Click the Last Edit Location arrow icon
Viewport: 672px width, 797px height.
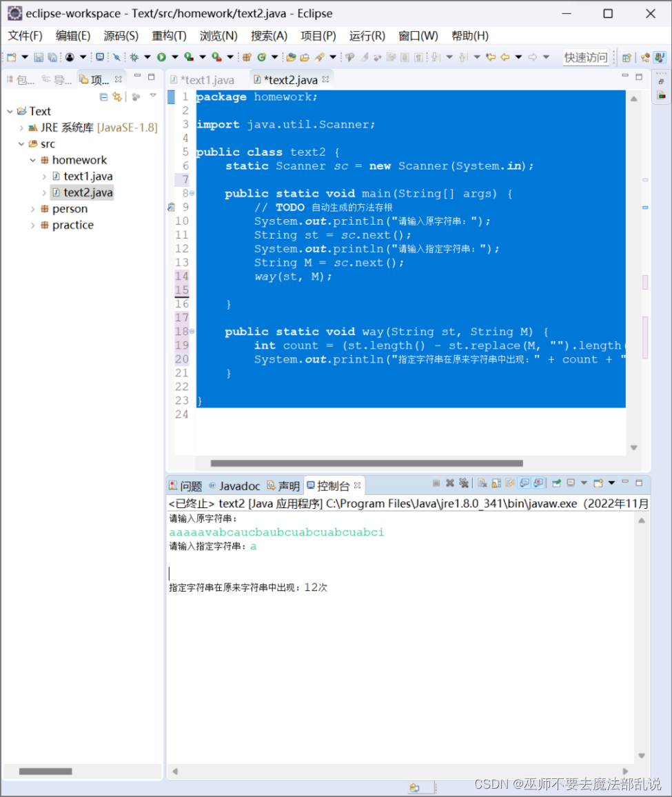(491, 57)
